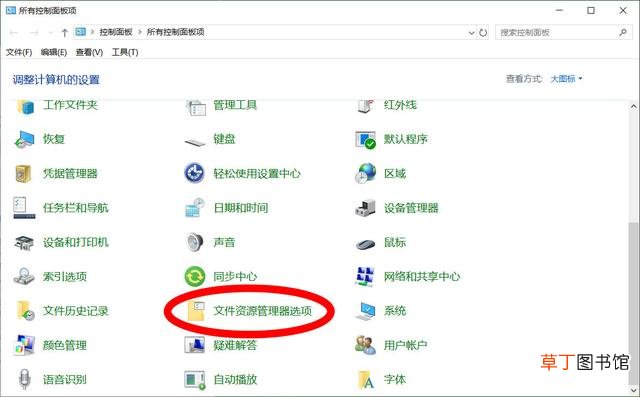Expand the recent locations arrow
Screen dimensions: 640x397
(51, 33)
